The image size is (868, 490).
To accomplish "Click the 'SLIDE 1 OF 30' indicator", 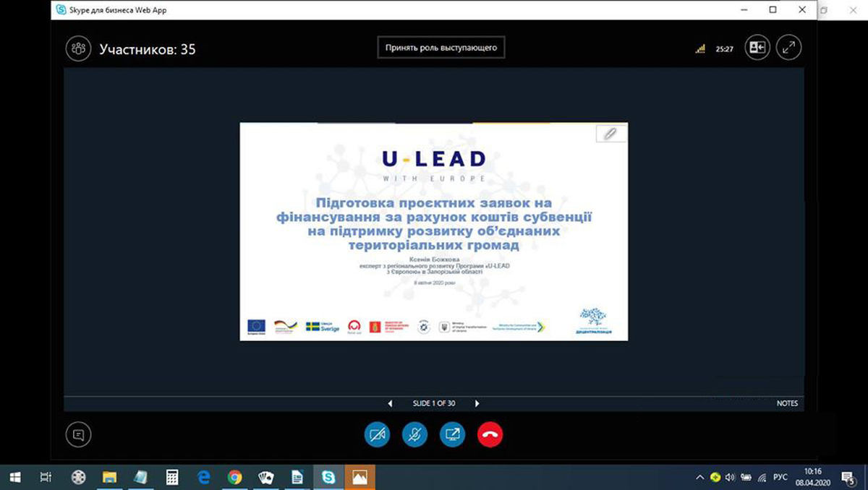I will pos(434,403).
